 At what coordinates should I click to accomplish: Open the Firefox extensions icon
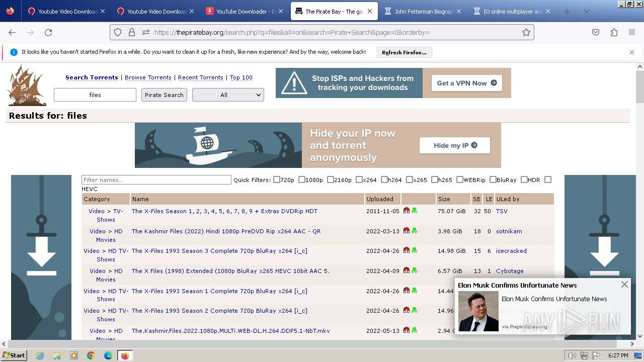point(614,32)
